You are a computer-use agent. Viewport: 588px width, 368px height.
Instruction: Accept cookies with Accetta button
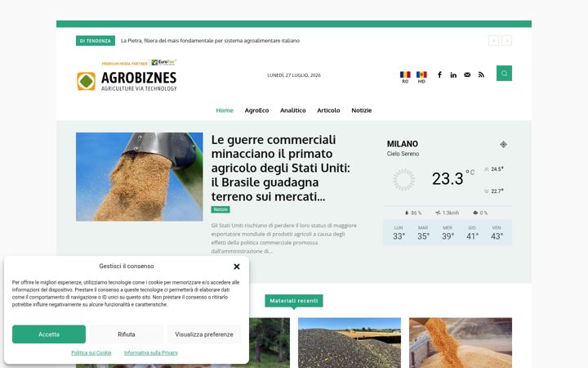(x=49, y=334)
